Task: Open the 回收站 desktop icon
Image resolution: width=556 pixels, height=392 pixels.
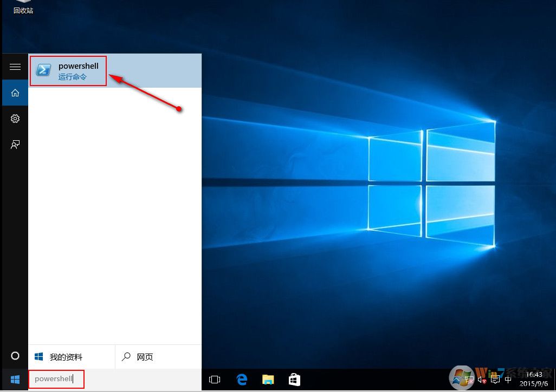Action: click(x=23, y=8)
